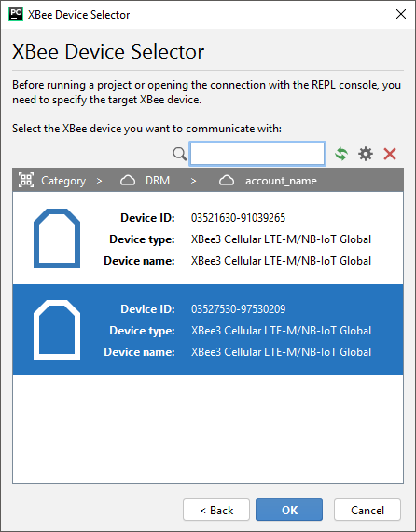This screenshot has width=416, height=532.
Task: Select the account_name breadcrumb item
Action: (x=281, y=181)
